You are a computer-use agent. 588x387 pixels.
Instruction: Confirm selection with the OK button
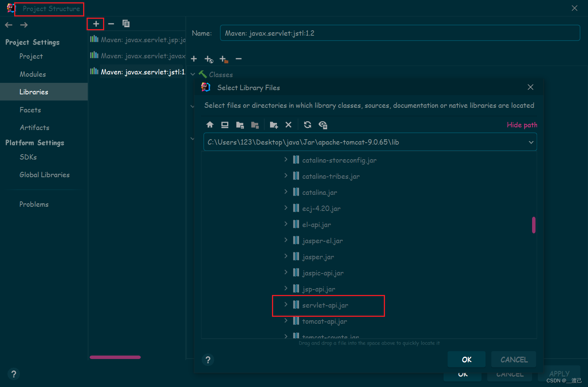tap(466, 359)
